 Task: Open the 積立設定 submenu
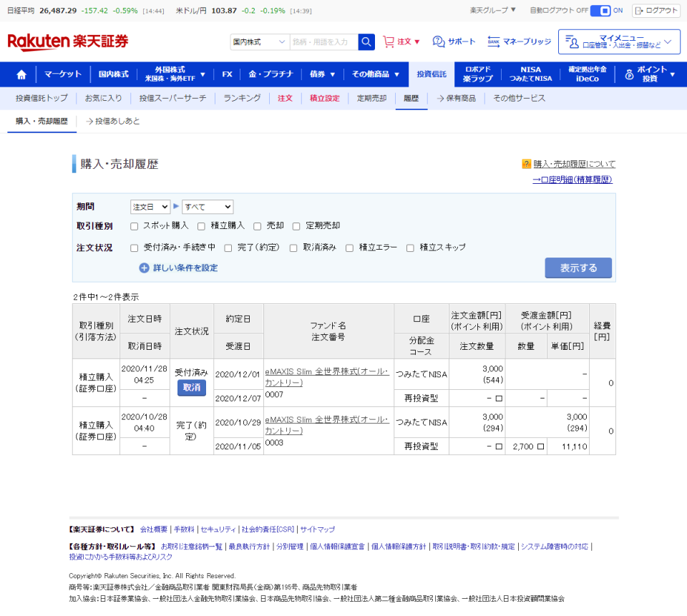point(325,98)
